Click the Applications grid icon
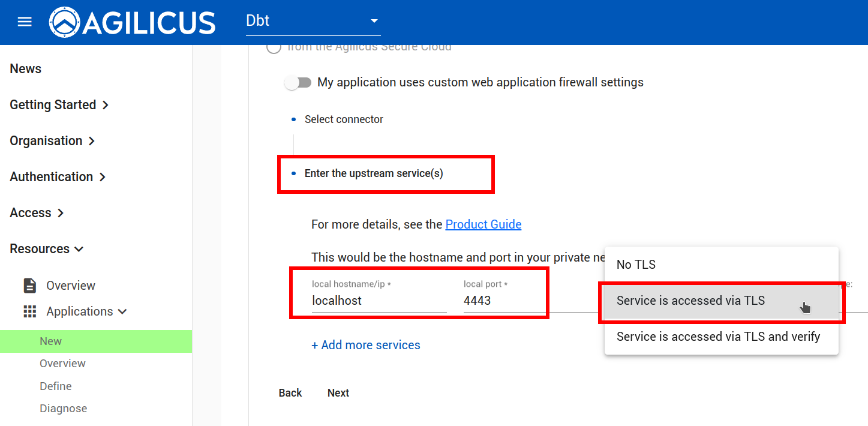Viewport: 868px width, 426px height. coord(29,311)
